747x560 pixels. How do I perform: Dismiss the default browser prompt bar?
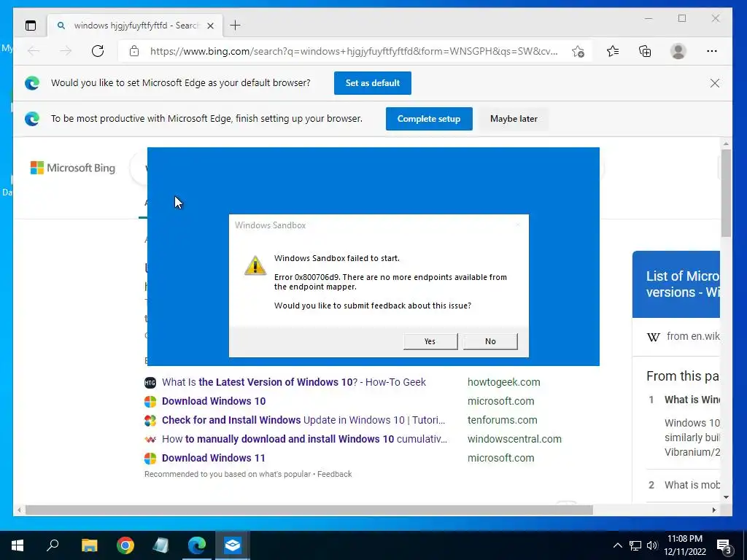715,83
